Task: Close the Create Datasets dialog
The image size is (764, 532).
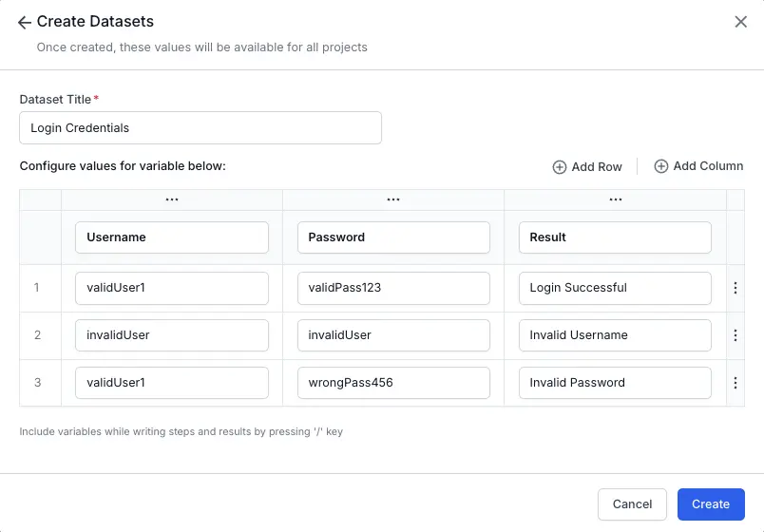Action: tap(741, 22)
